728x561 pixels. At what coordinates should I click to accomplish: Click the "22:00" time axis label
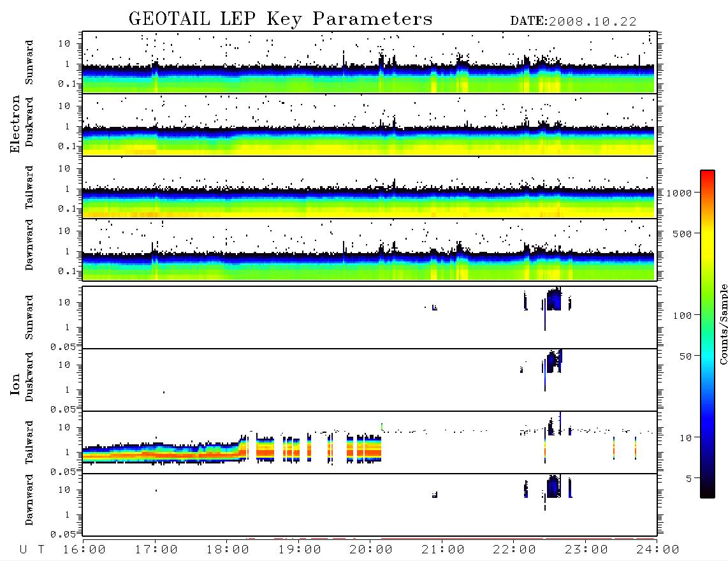pyautogui.click(x=515, y=550)
